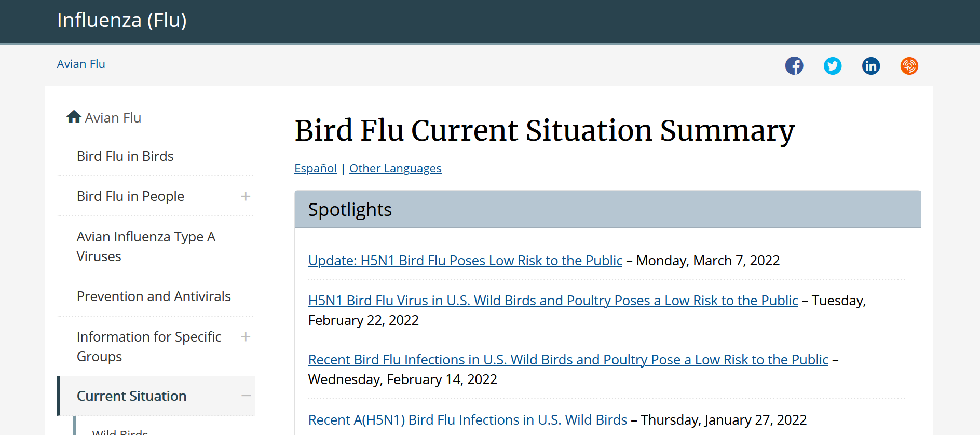
Task: Go to Avian Influenza Type A Viruses
Action: (x=146, y=247)
